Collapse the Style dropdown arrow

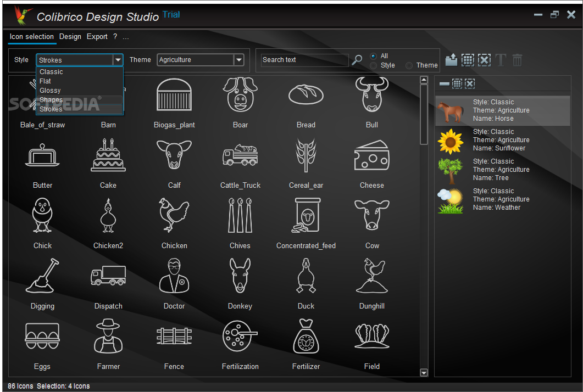tap(118, 60)
